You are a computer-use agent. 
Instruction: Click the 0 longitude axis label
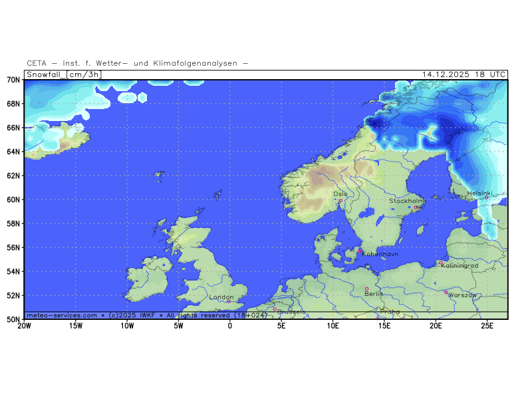pos(230,326)
